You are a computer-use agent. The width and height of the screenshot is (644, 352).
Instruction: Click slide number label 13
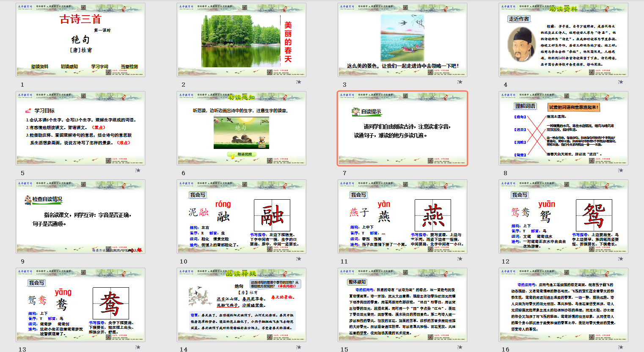22,349
